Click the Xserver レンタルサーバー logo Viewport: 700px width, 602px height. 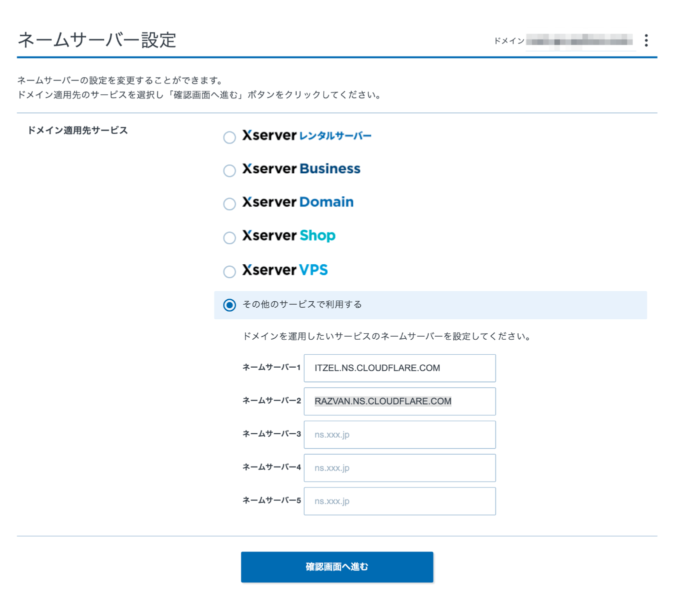tap(307, 135)
